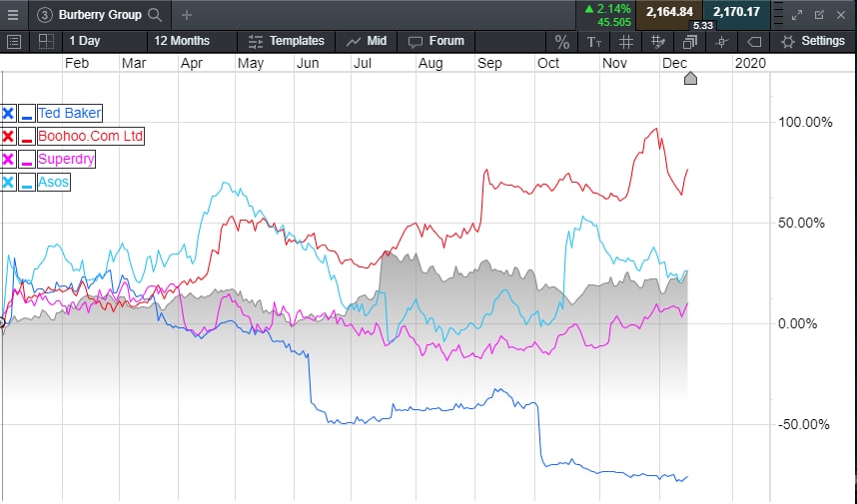Remove Boohoo.Com Ltd comparison with X

(x=8, y=137)
